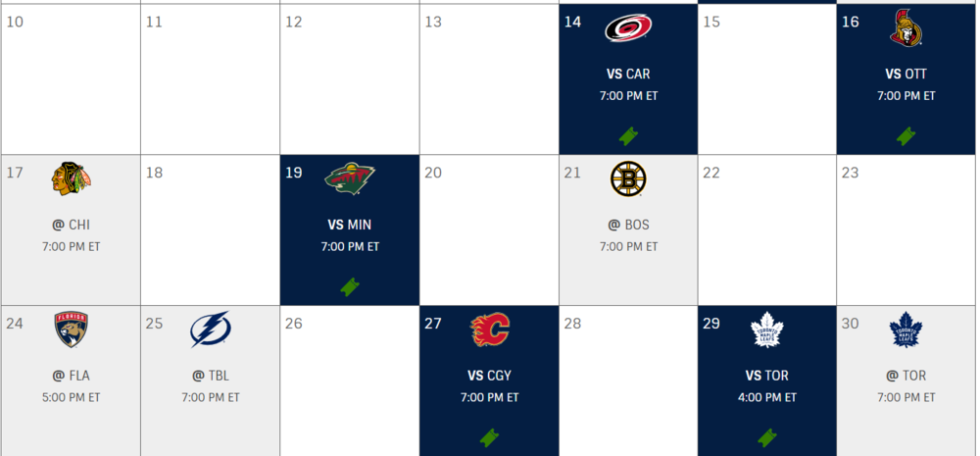
Task: Click the Ottawa Senators logo on the 16th
Action: (x=906, y=28)
